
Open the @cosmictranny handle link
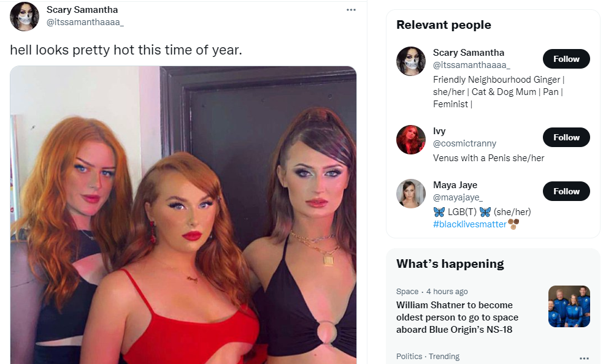[x=464, y=143]
